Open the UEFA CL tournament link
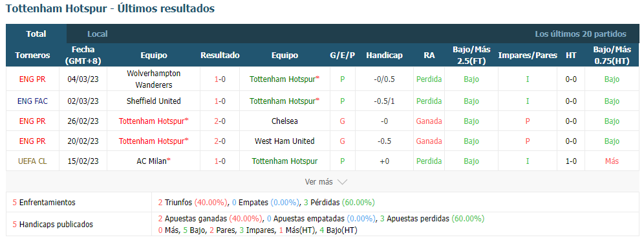 coord(32,161)
